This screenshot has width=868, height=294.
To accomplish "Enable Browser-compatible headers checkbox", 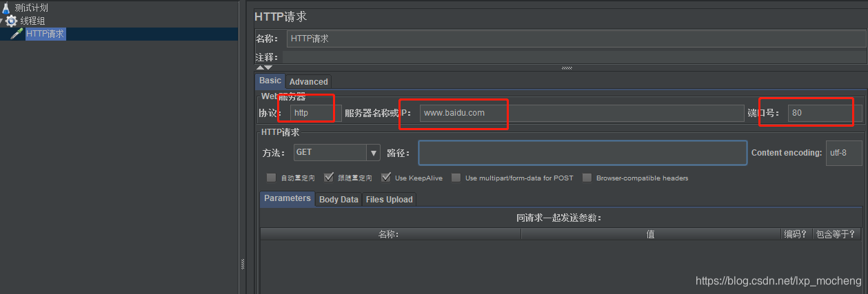I will [x=587, y=178].
